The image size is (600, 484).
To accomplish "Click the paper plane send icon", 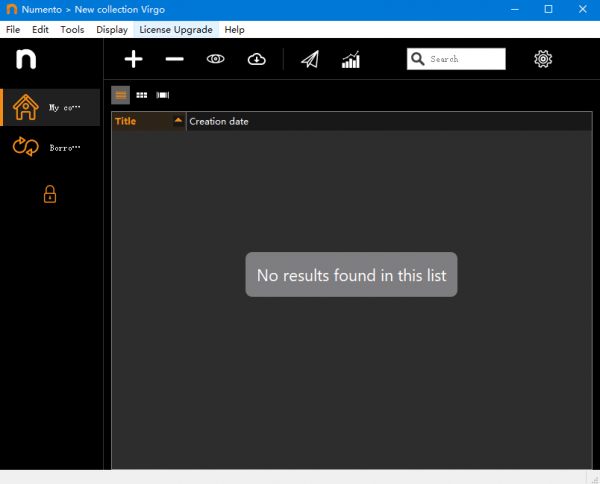I will (310, 60).
